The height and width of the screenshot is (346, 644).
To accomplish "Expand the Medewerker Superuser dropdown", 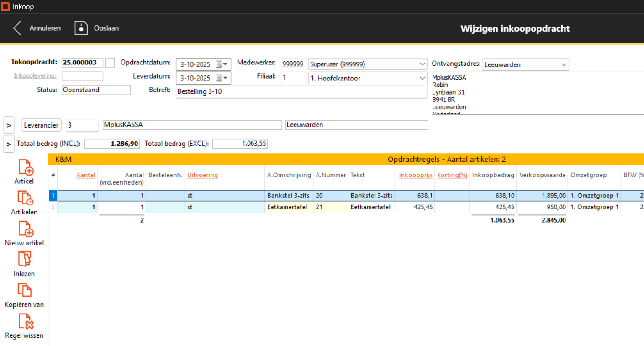I will 422,64.
